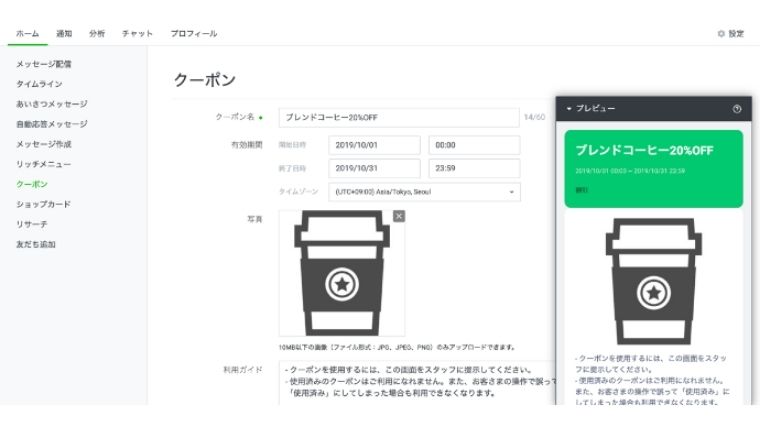Open the 分析 tab
The width and height of the screenshot is (760, 428).
[96, 34]
